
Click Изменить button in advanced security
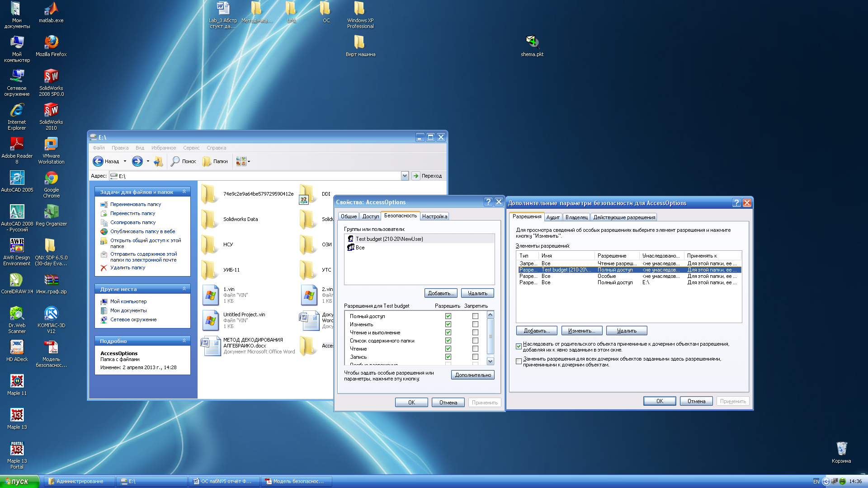(581, 331)
